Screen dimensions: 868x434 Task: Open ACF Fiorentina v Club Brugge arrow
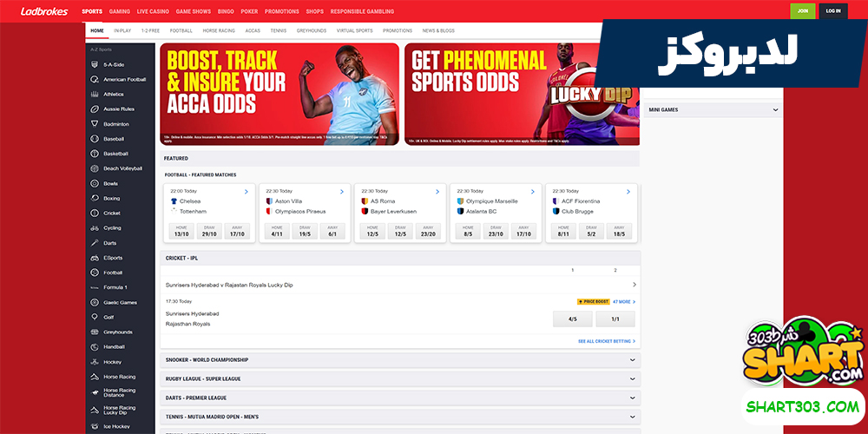[628, 192]
